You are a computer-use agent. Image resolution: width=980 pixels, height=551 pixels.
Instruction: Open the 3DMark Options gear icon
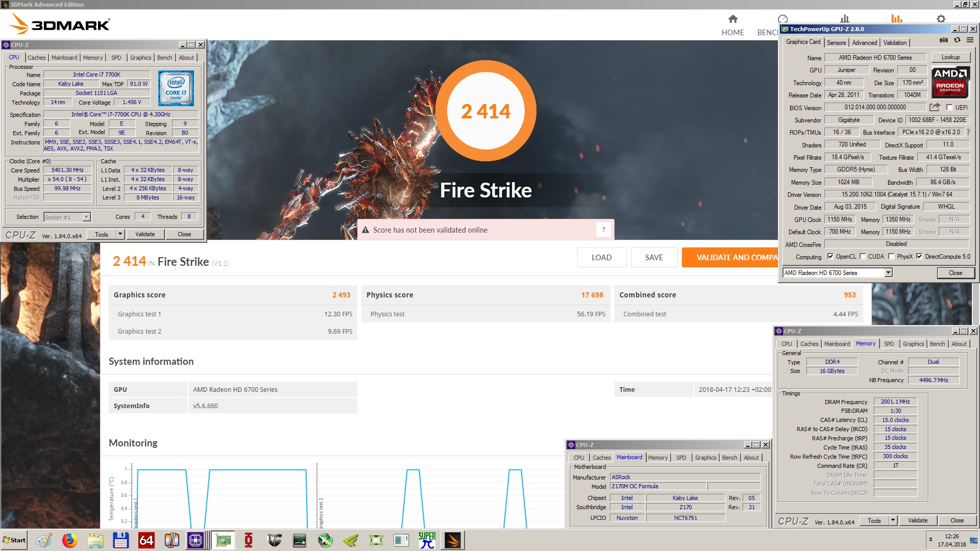(x=941, y=19)
